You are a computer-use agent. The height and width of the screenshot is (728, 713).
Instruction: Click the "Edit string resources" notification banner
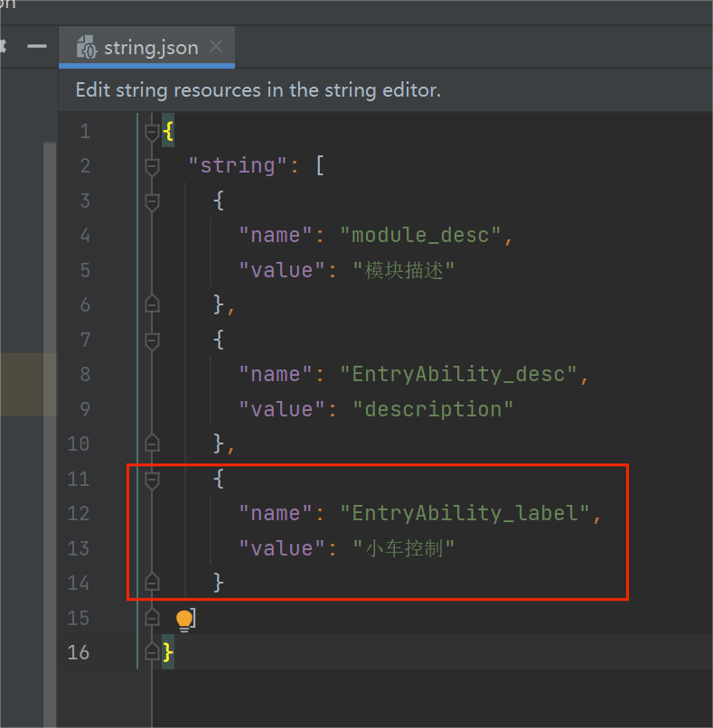pos(258,90)
